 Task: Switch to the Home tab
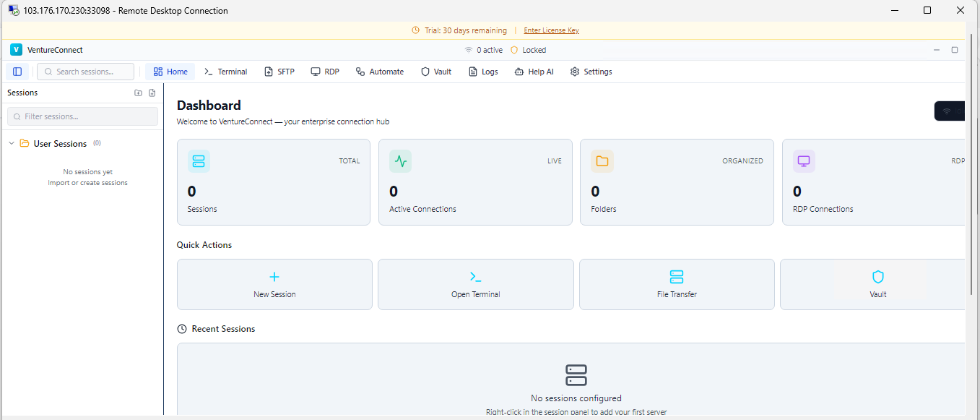(x=170, y=72)
